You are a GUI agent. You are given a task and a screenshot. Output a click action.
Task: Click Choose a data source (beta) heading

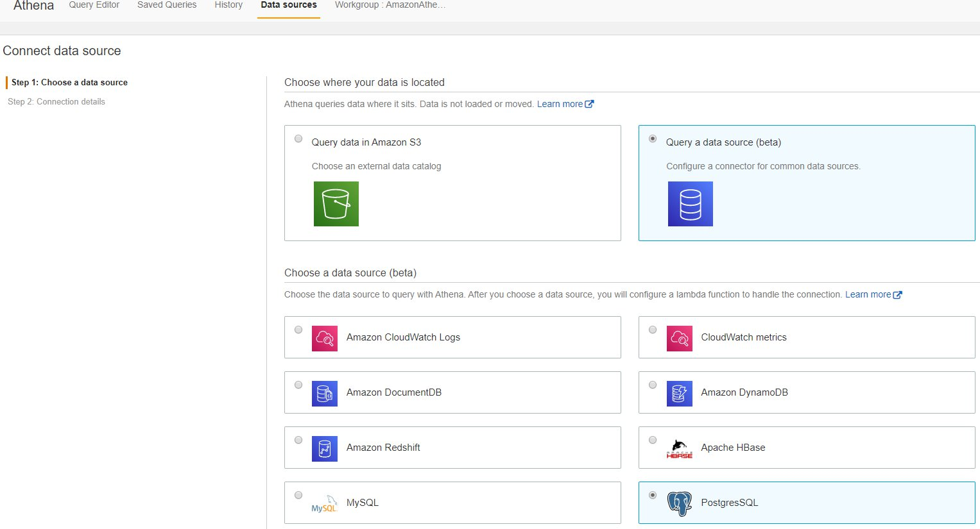coord(350,273)
